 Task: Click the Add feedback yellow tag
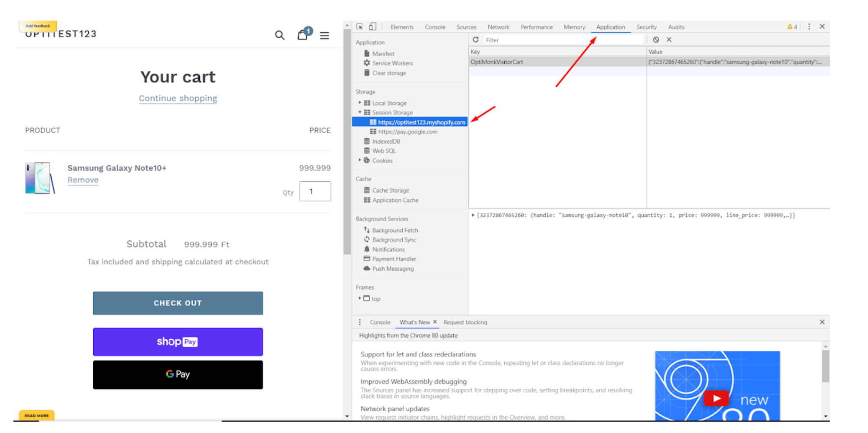tap(38, 26)
